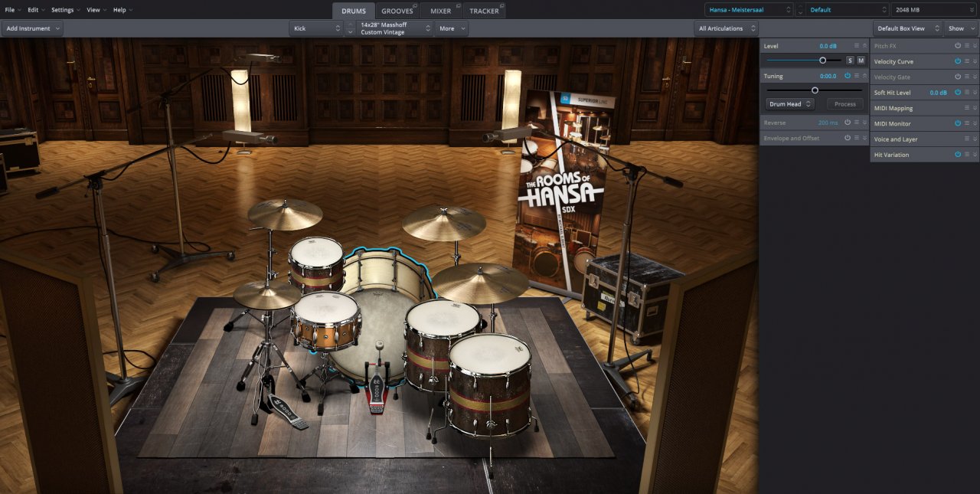Open the Tuning section menu icon
Image resolution: width=980 pixels, height=494 pixels.
coord(857,76)
